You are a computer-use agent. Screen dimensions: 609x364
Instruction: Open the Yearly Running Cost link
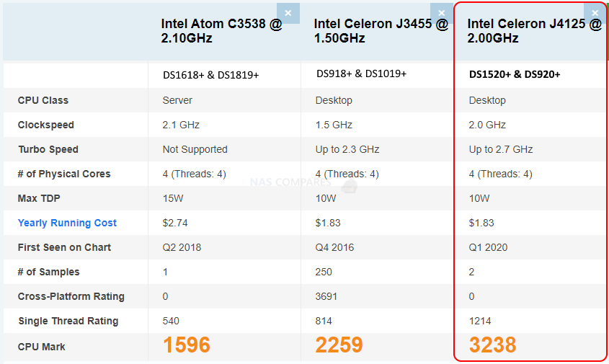(x=67, y=223)
